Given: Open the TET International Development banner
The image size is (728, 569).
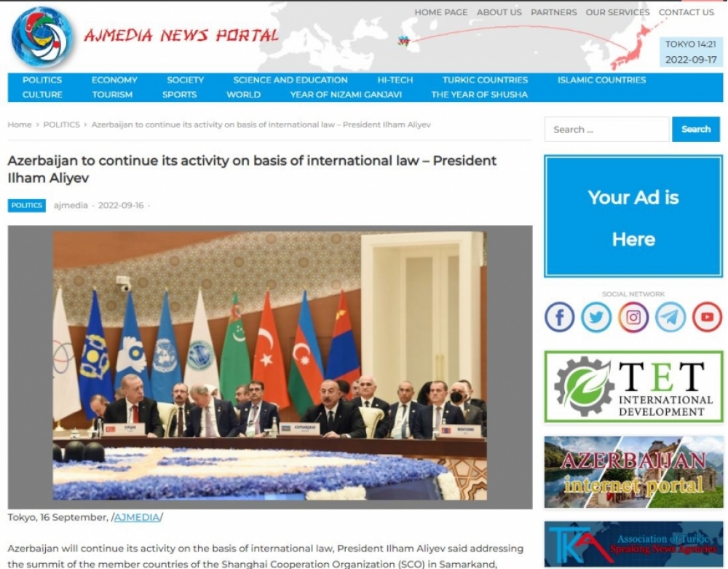Looking at the screenshot, I should coord(633,386).
